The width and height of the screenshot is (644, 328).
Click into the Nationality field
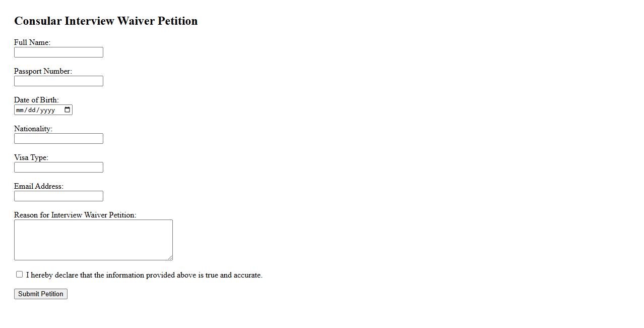tap(58, 139)
